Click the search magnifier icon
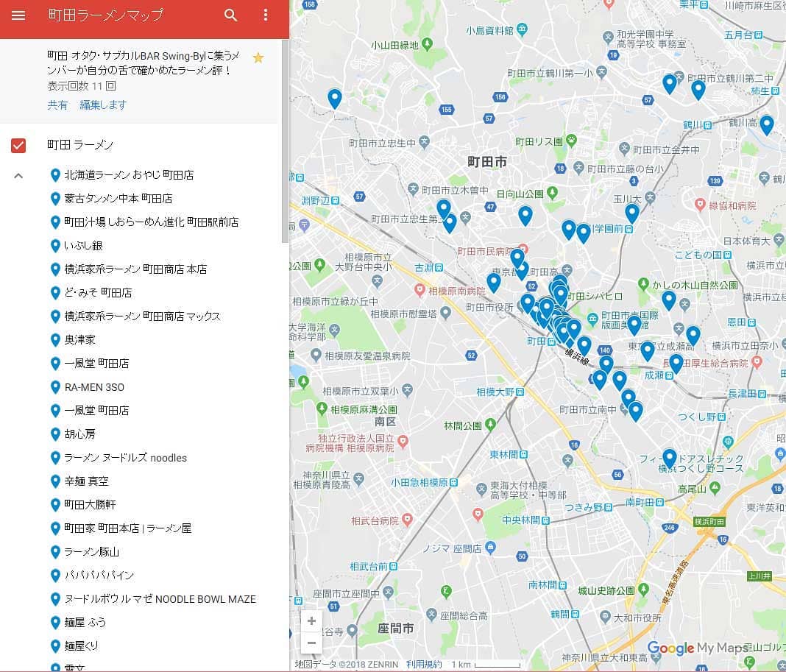Screen dimensions: 786x672 231,15
